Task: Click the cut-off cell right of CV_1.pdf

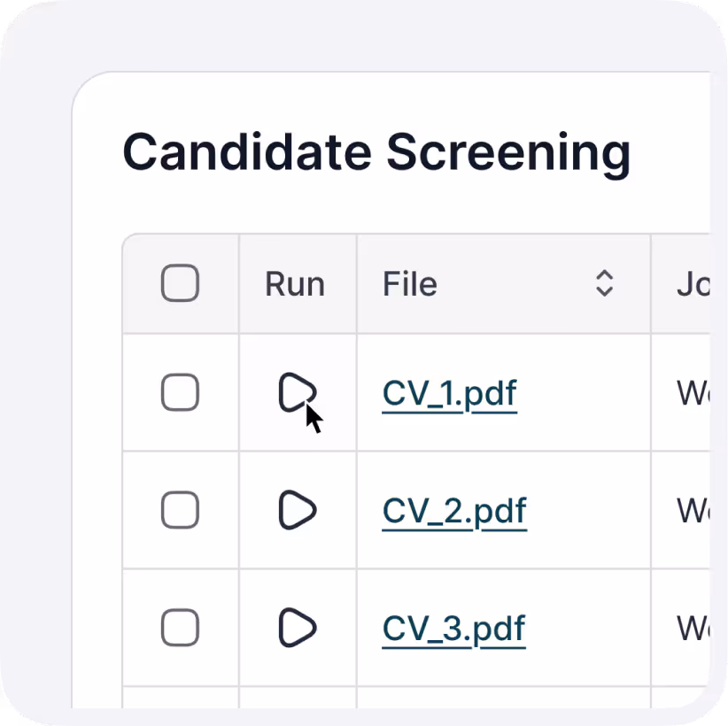Action: 692,392
